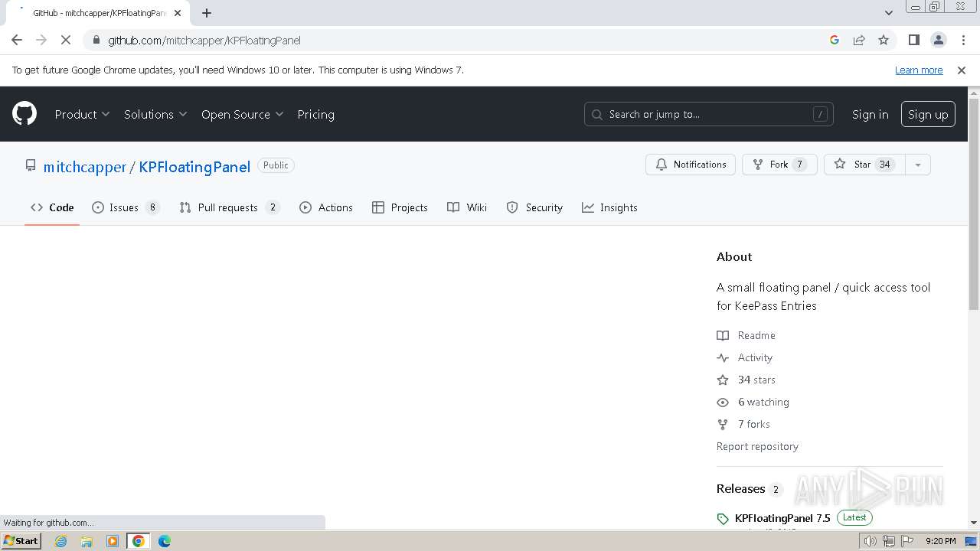This screenshot has height=551, width=980.
Task: Open the Chrome profile avatar
Action: (x=938, y=40)
